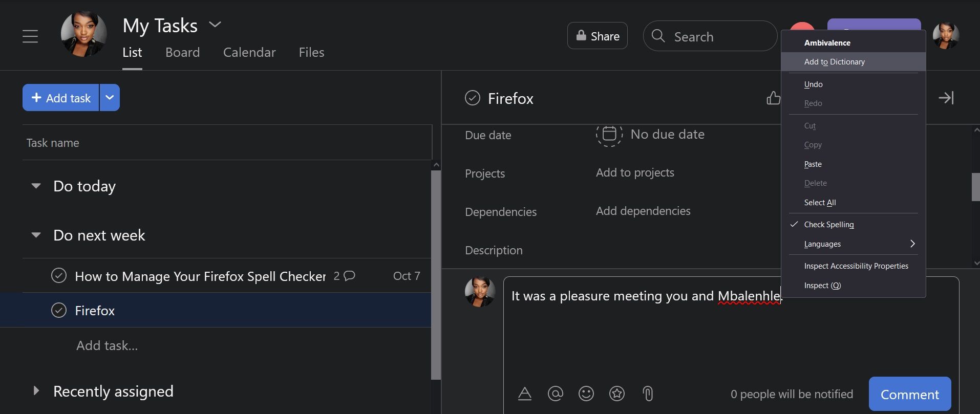Open comments on Firefox Spell Checker task
The height and width of the screenshot is (414, 980).
(x=345, y=276)
